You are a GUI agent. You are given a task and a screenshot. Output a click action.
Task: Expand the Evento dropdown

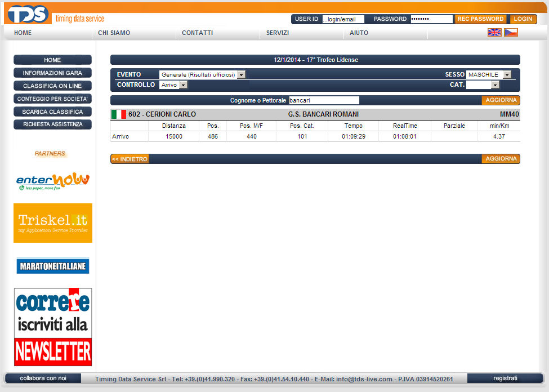[202, 74]
